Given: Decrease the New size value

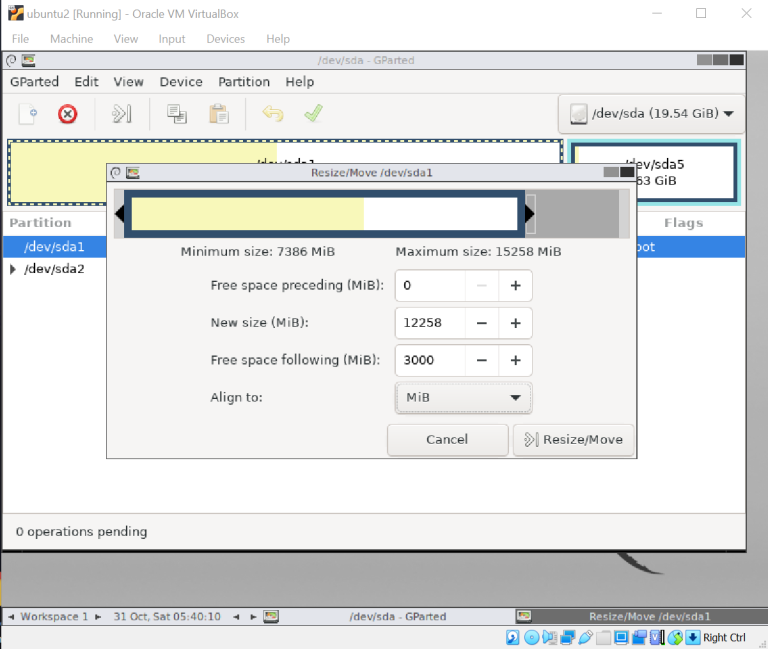Looking at the screenshot, I should point(482,323).
